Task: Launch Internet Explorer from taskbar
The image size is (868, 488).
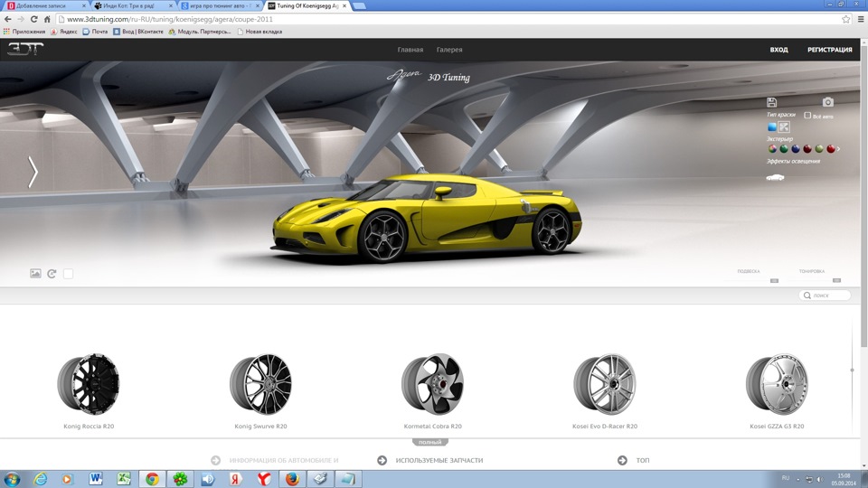Action: pos(40,479)
